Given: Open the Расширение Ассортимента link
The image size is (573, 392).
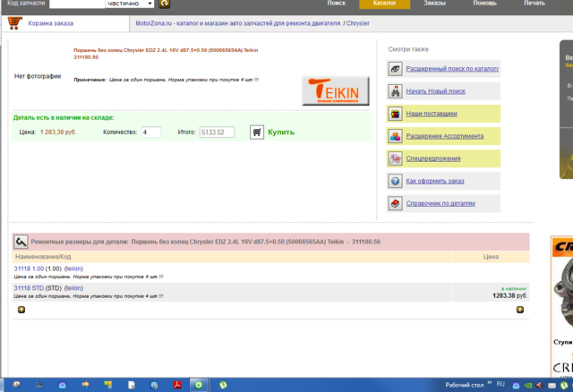Looking at the screenshot, I should click(x=445, y=136).
